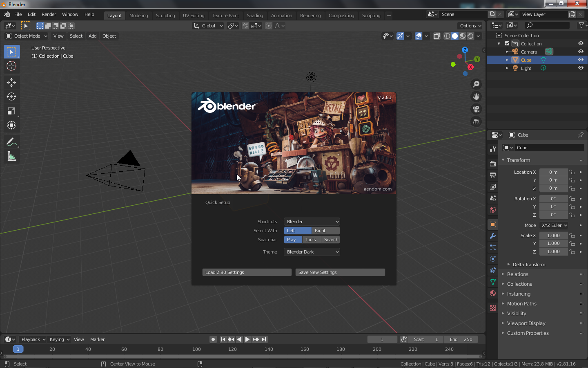Open the Physics properties tab
Screen dimensions: 588x368
(x=493, y=259)
